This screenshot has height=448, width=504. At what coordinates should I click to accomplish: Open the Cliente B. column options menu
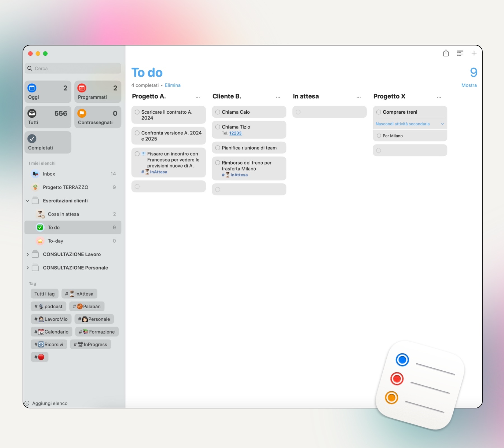point(278,97)
